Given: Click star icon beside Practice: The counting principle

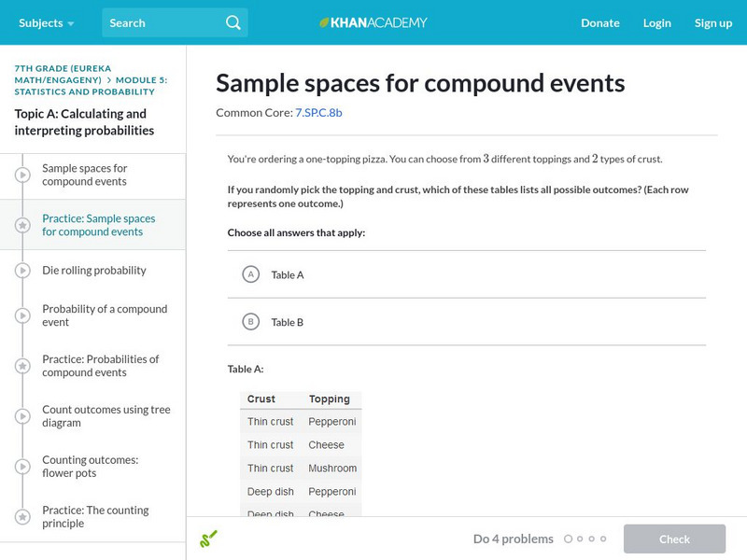Looking at the screenshot, I should pos(22,517).
